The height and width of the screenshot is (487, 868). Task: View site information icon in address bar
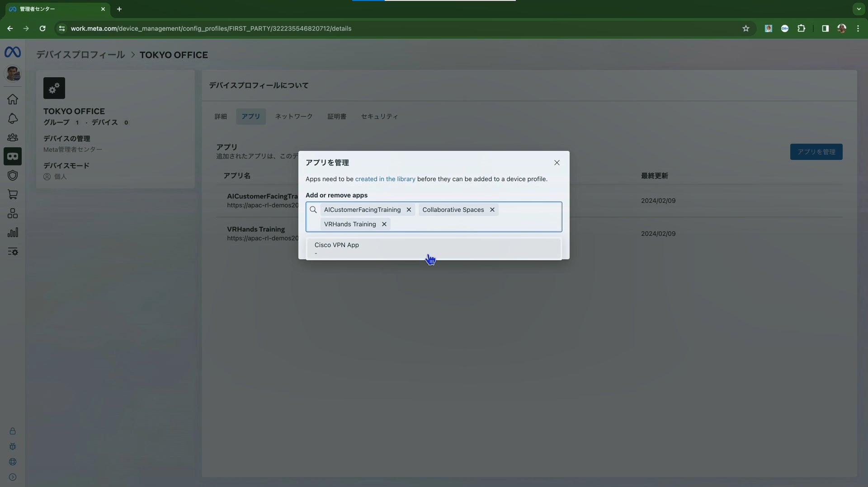[62, 28]
